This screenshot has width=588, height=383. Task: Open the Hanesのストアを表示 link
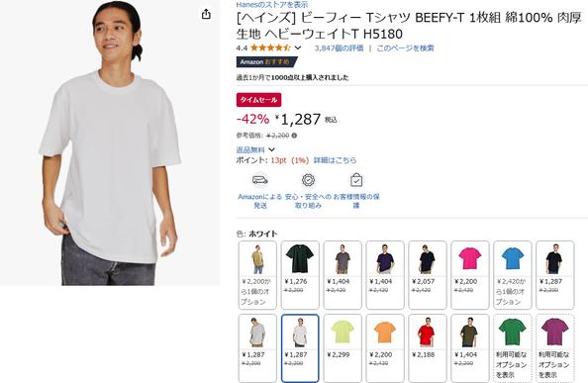(x=272, y=5)
